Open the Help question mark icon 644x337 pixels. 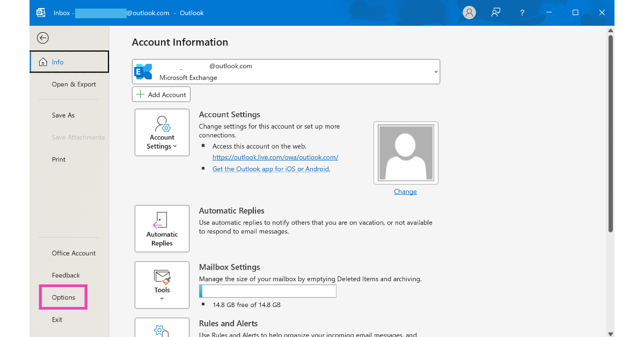pos(522,13)
